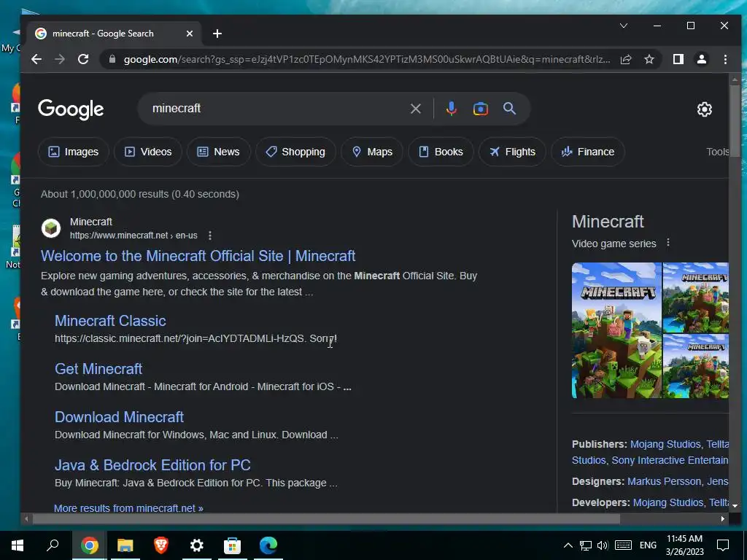This screenshot has height=560, width=747.
Task: Open the top-right Minecraft thumbnail
Action: (x=695, y=297)
